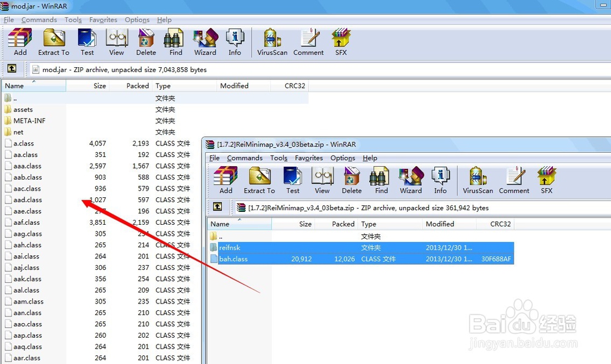
Task: Open Tools menu in ReiMinimap window
Action: point(279,158)
